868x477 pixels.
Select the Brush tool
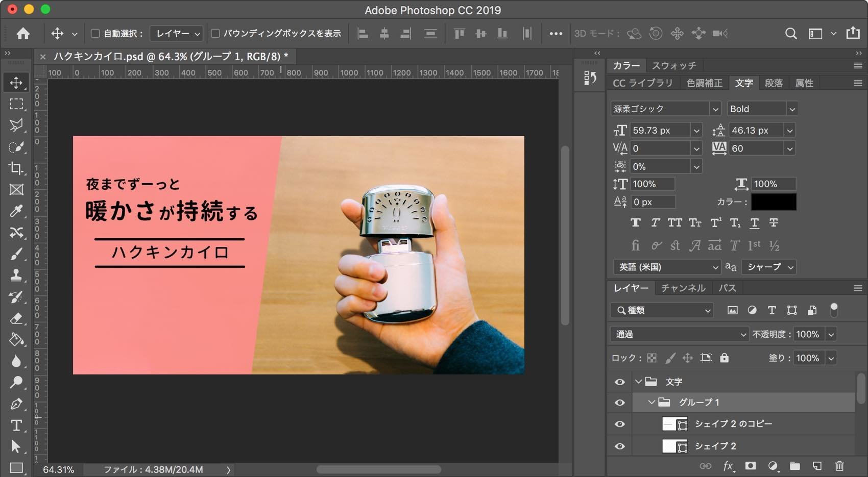click(x=16, y=254)
